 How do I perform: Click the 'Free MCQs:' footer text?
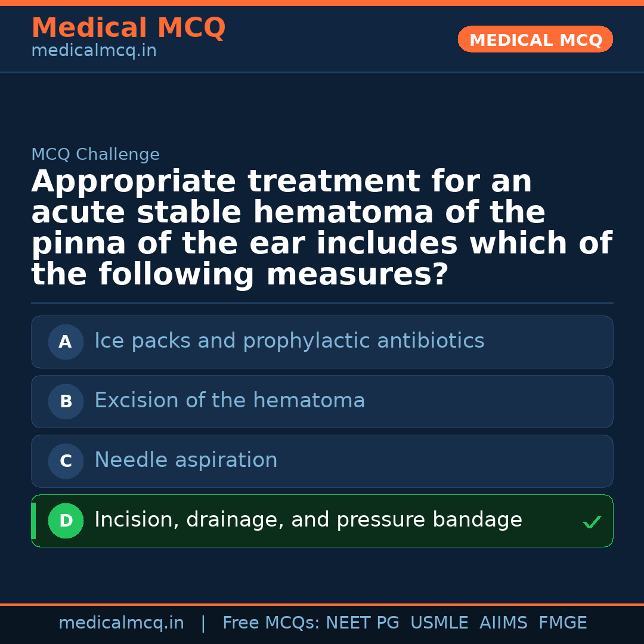point(271,623)
